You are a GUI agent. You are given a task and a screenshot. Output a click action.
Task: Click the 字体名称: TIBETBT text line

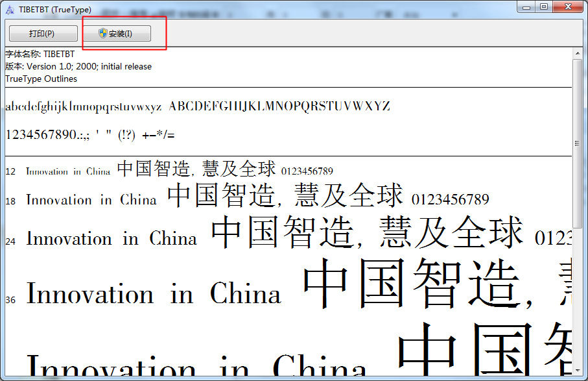point(40,54)
